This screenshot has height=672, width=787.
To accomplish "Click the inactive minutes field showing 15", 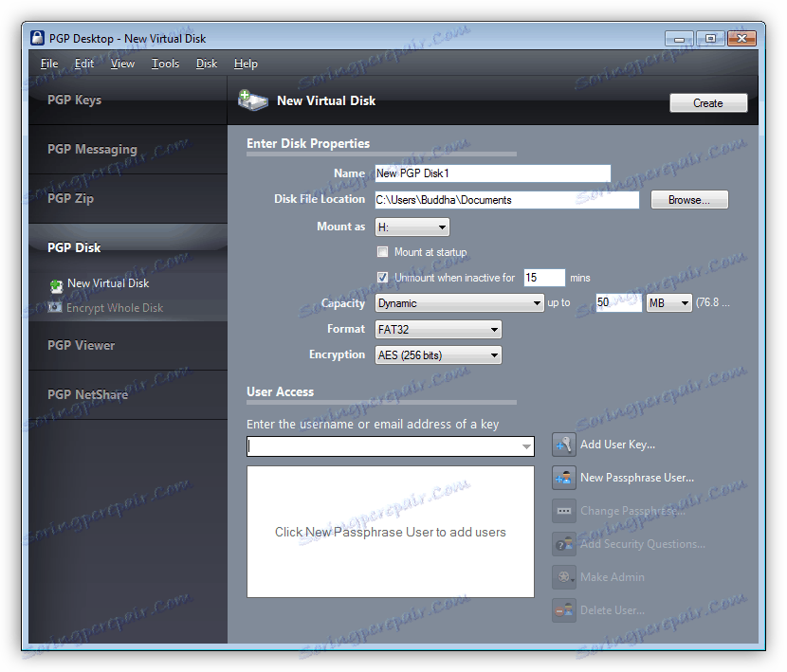I will [x=544, y=278].
